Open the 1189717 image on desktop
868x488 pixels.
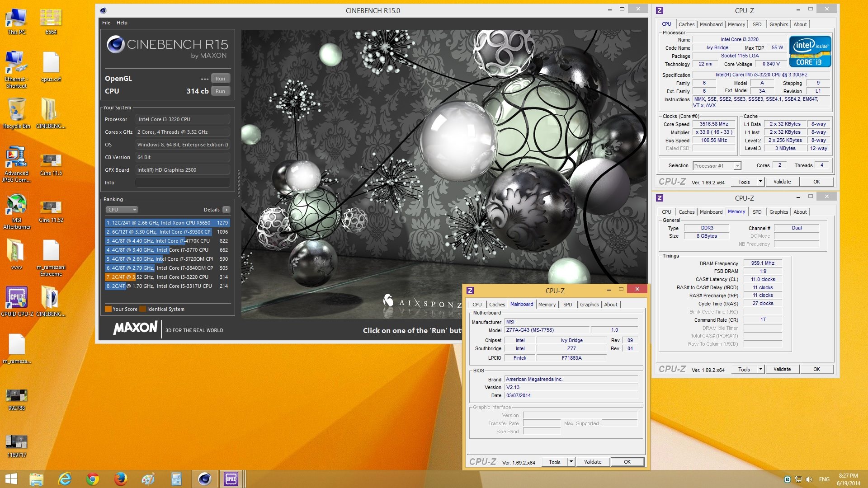coord(16,446)
